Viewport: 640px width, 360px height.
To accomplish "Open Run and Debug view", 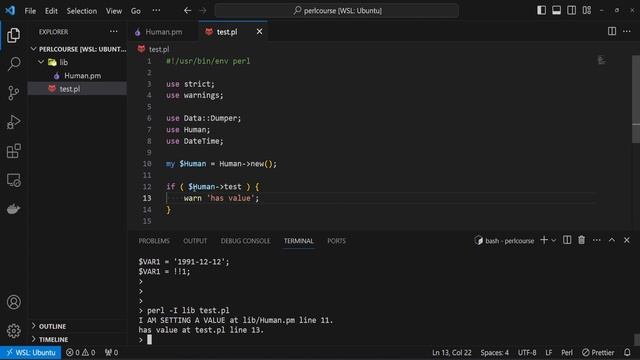I will [13, 122].
